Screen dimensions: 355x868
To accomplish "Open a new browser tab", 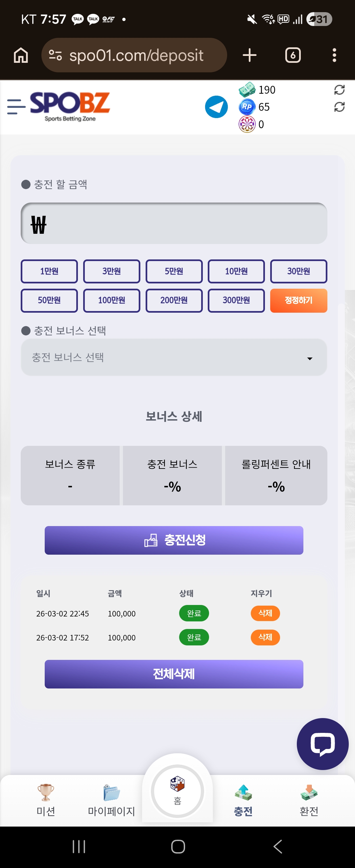I will (249, 55).
